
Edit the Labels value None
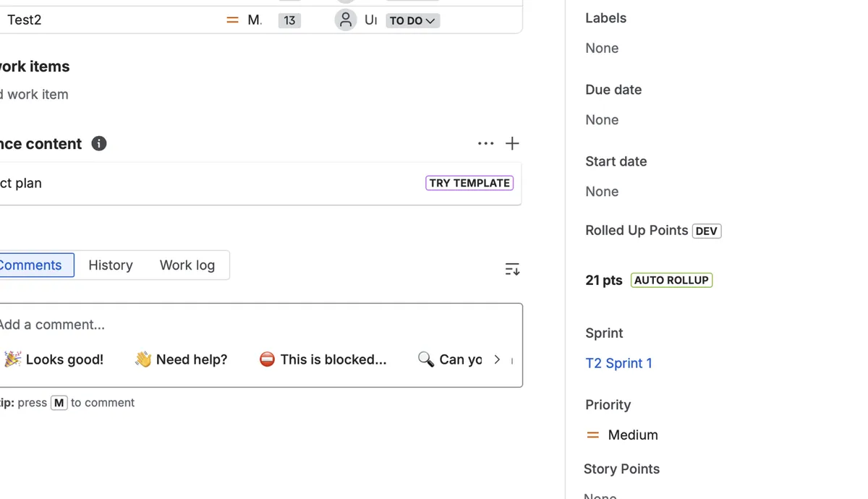pos(602,48)
